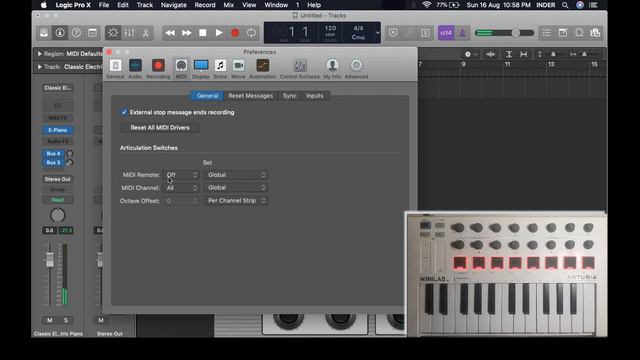The image size is (640, 360).
Task: Click the Stereo Out output slot
Action: [58, 179]
